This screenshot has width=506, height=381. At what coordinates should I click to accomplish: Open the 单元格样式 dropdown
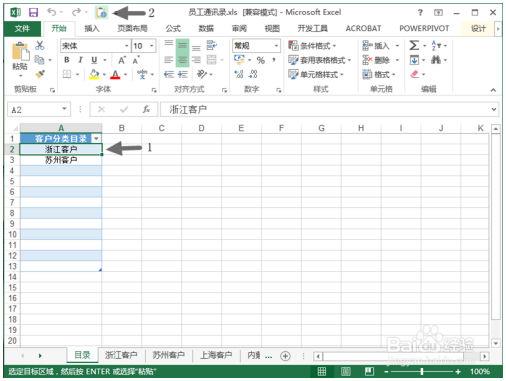pos(316,74)
